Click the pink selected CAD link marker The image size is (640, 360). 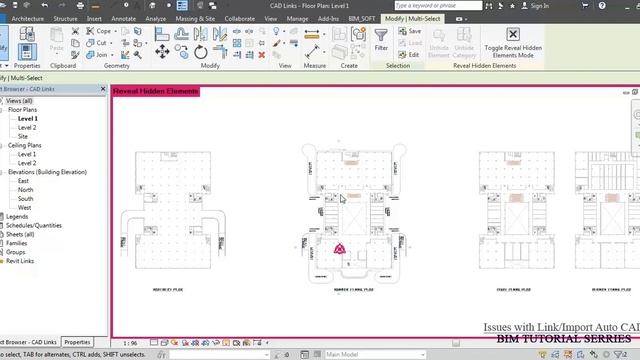pos(340,249)
